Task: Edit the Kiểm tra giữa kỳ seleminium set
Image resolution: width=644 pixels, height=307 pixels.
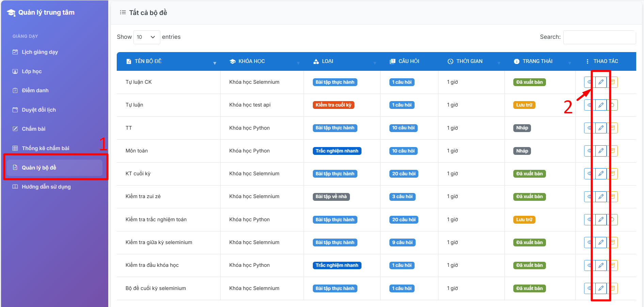Action: coord(601,242)
